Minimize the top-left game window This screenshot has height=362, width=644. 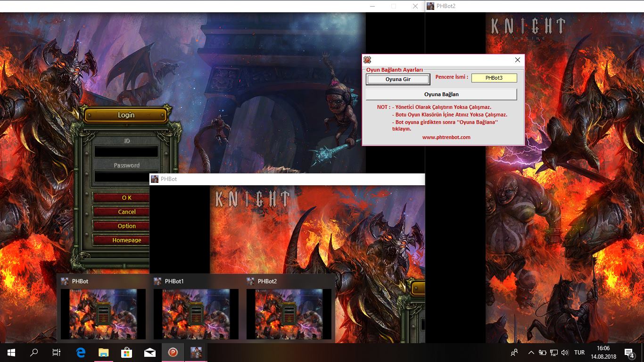coord(372,6)
